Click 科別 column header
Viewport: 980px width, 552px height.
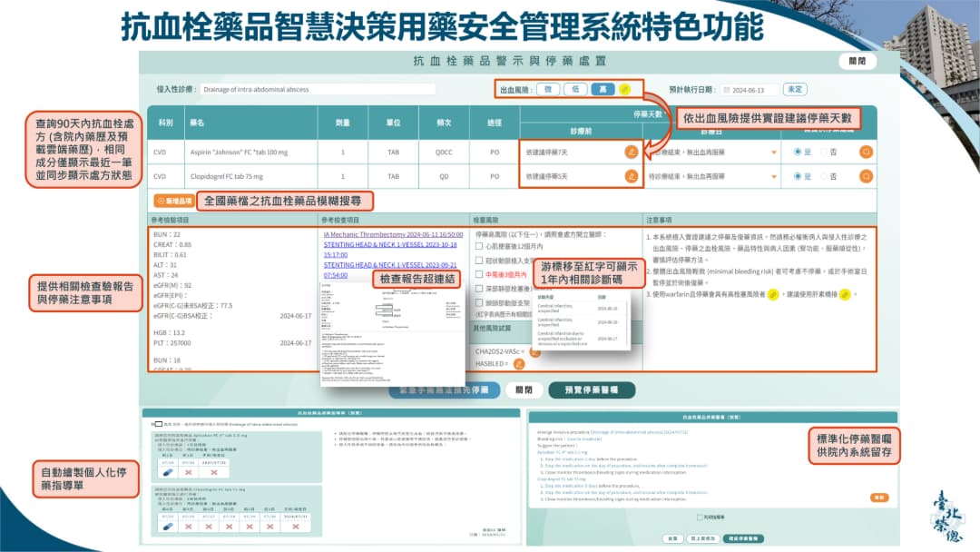tap(166, 123)
